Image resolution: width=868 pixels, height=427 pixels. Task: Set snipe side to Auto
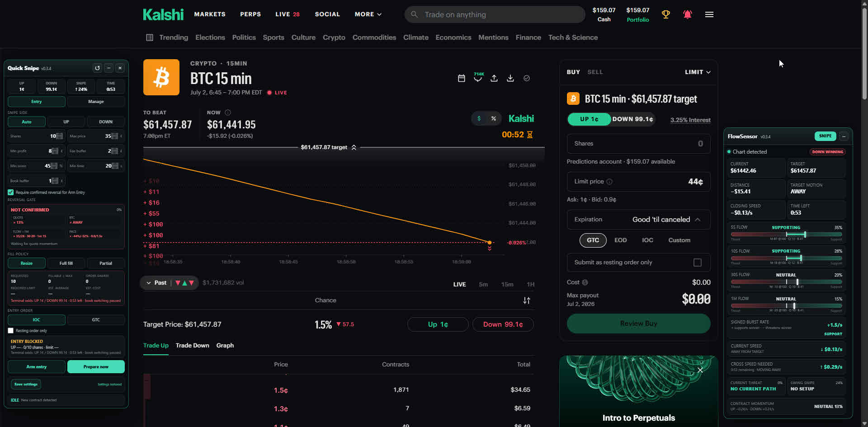pyautogui.click(x=27, y=122)
